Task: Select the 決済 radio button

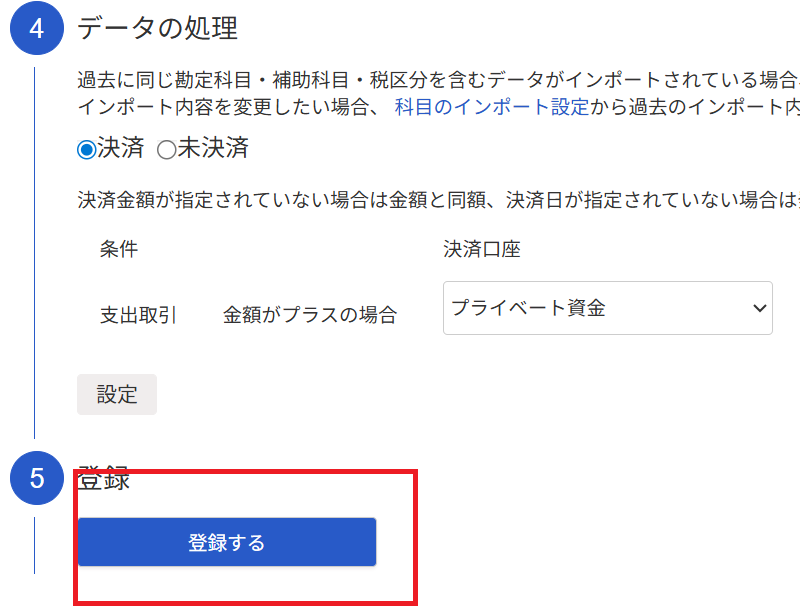Action: click(x=87, y=150)
